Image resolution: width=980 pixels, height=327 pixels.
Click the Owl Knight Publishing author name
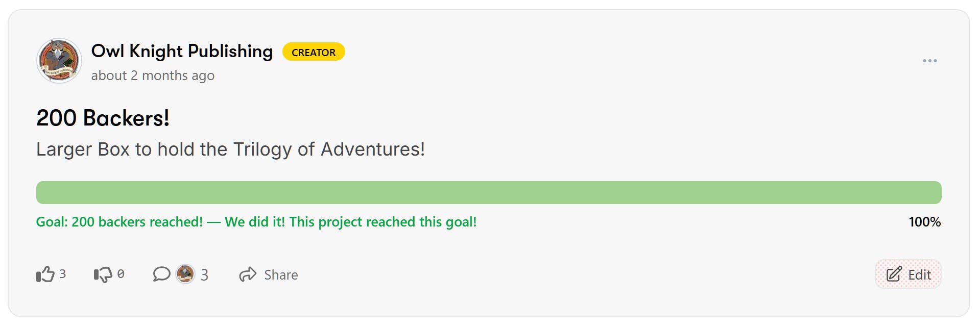click(x=182, y=52)
